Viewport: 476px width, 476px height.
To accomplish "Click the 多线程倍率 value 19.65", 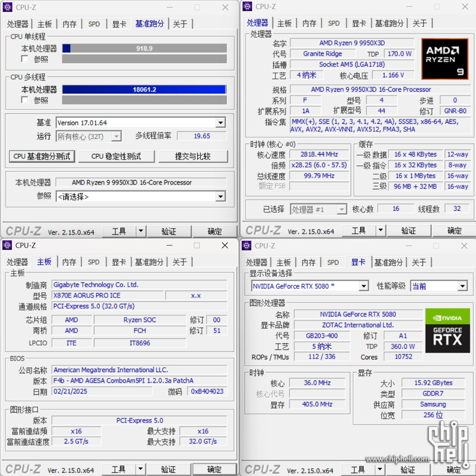I will pos(202,136).
